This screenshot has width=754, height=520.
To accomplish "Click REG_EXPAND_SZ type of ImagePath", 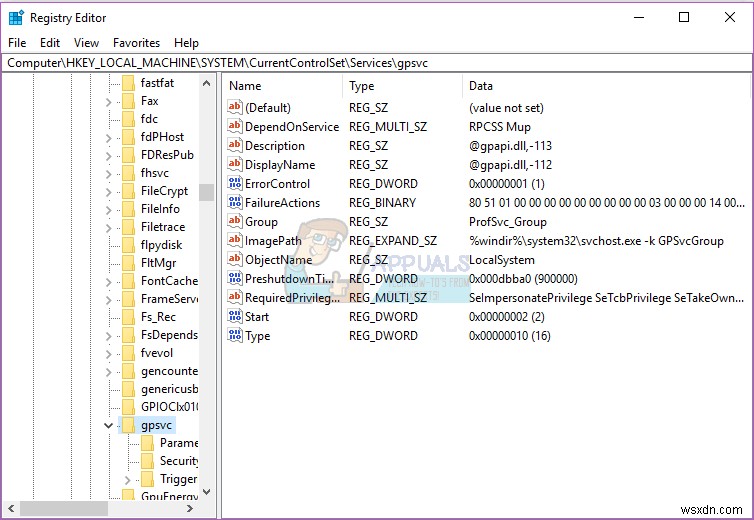I will click(x=393, y=241).
